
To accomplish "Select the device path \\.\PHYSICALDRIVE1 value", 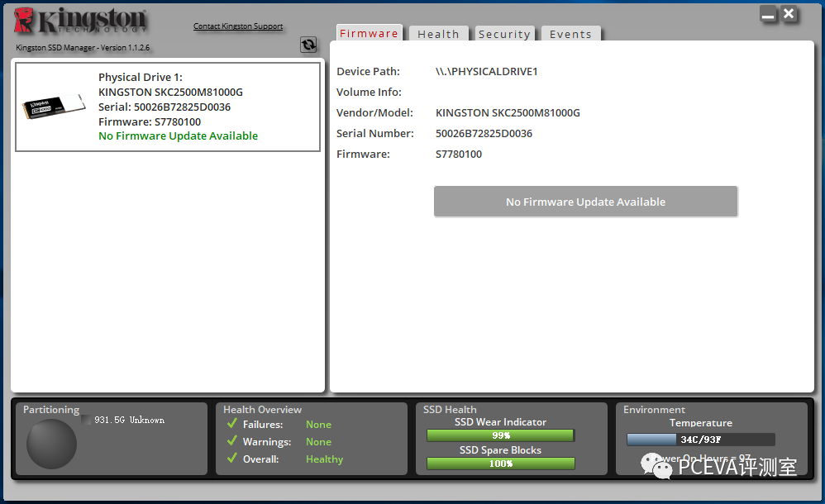I will (x=486, y=72).
